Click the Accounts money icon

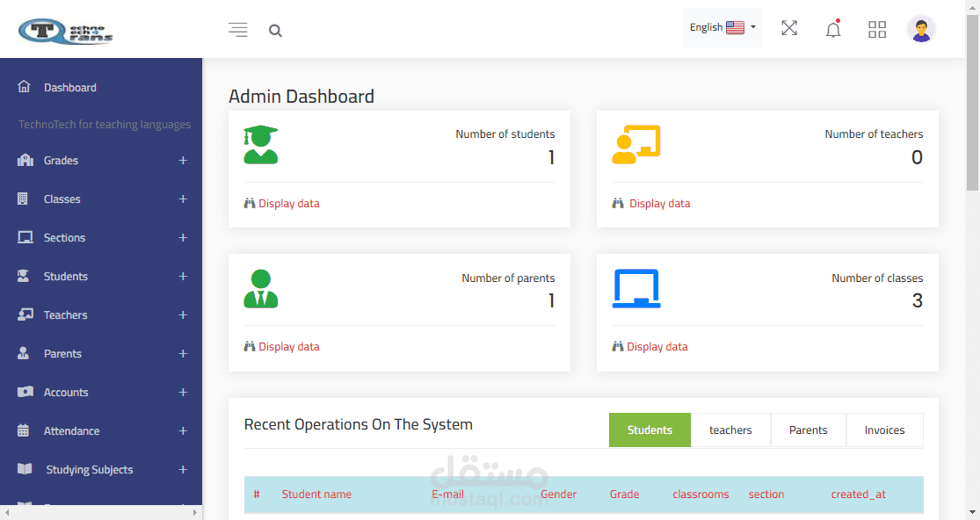tap(25, 392)
